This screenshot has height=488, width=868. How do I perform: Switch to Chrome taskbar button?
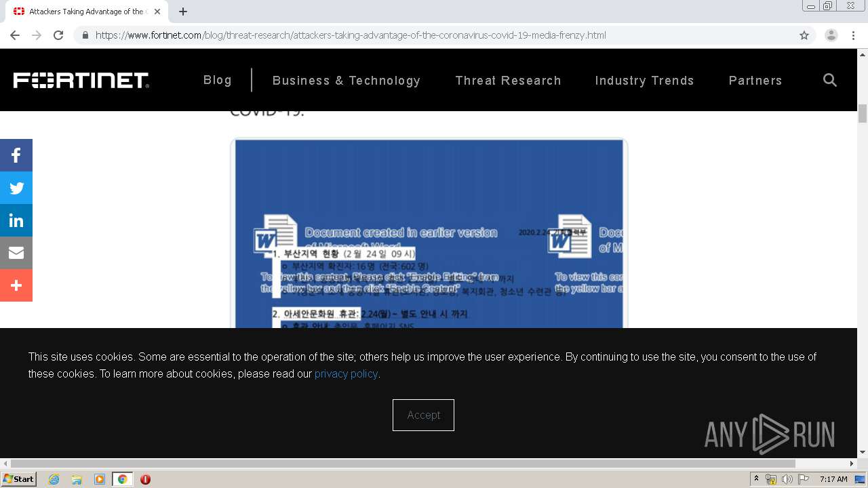(x=123, y=479)
